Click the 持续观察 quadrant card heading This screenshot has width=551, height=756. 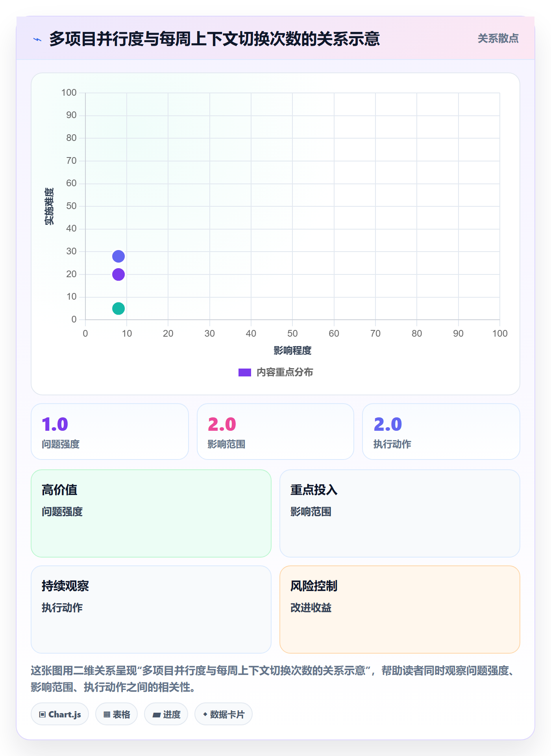tap(65, 586)
